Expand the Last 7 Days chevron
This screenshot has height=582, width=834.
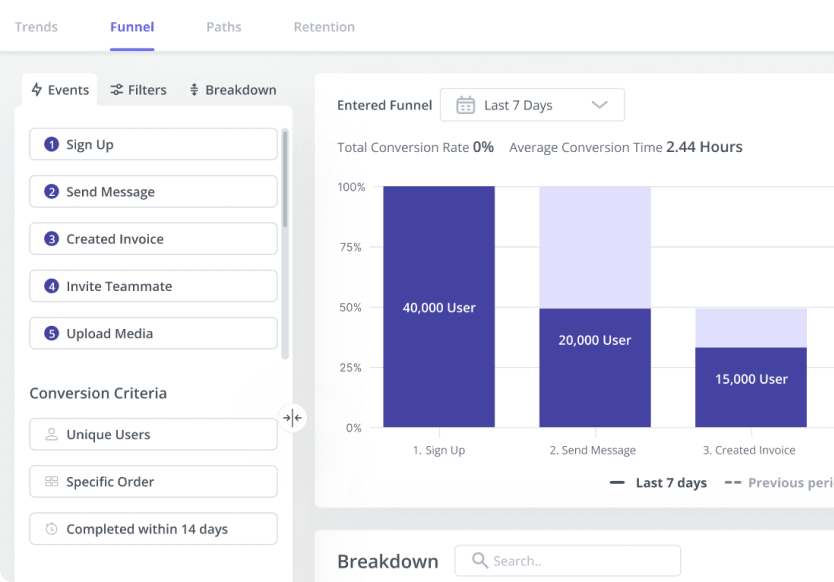599,105
